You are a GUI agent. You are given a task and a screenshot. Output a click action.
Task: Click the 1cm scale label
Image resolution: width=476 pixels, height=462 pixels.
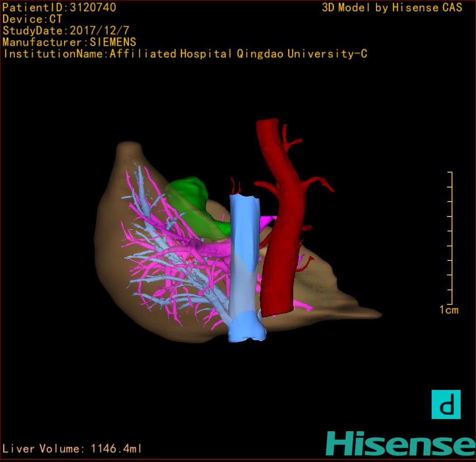448,310
